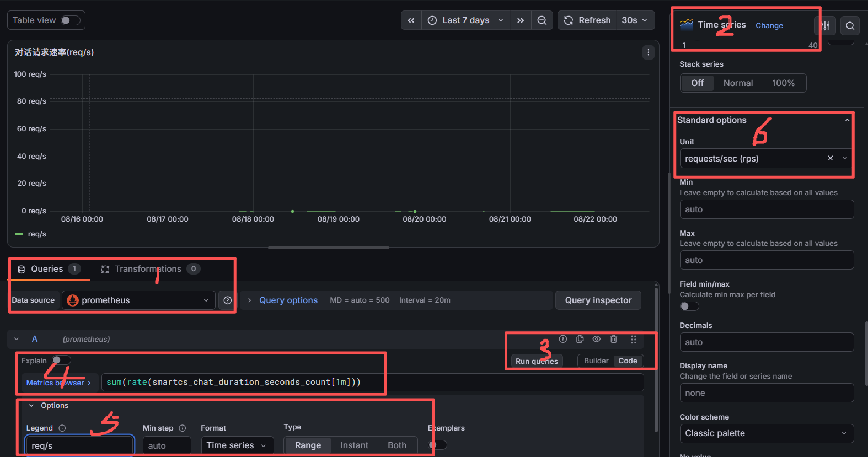The image size is (868, 457).
Task: Set query Type to Instant
Action: click(354, 445)
